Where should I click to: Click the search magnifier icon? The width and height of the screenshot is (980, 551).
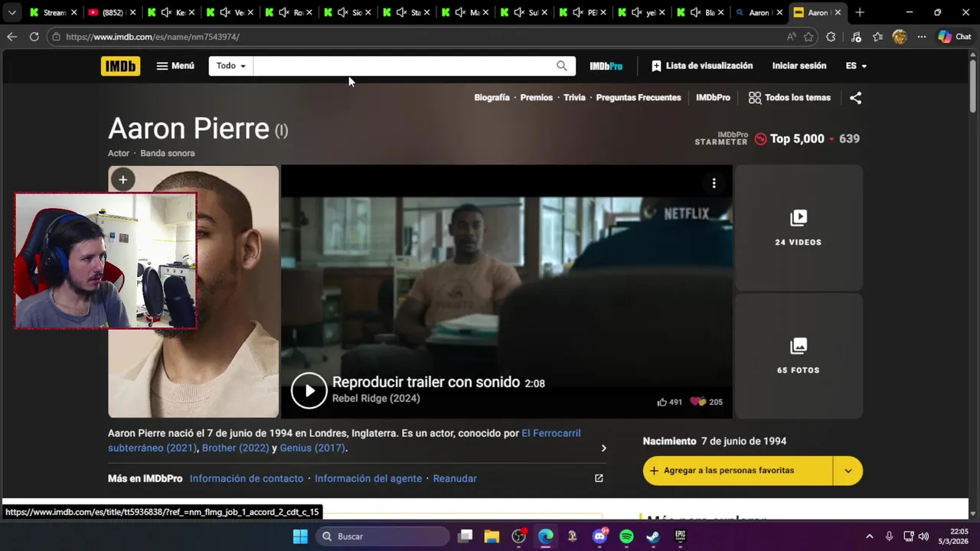562,66
